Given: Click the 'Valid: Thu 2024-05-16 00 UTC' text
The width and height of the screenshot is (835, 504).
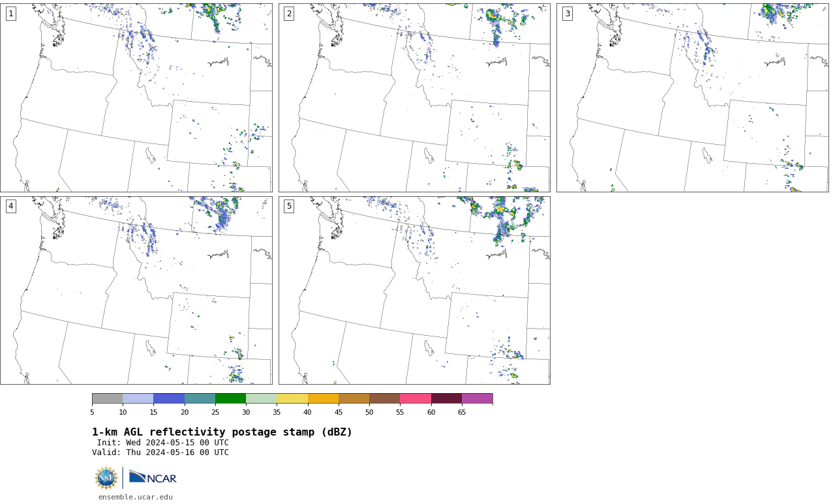Looking at the screenshot, I should click(160, 452).
